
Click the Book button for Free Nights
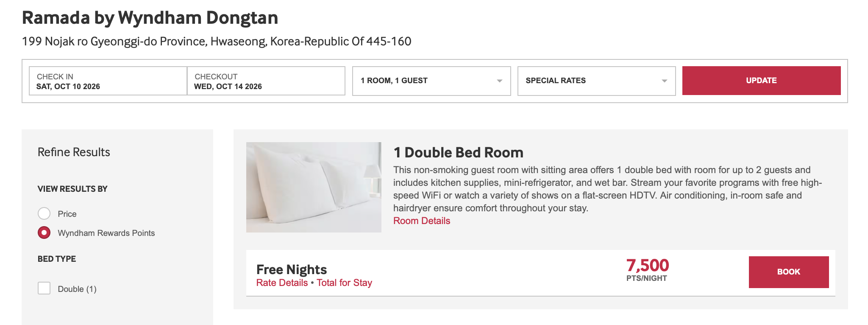pos(788,272)
